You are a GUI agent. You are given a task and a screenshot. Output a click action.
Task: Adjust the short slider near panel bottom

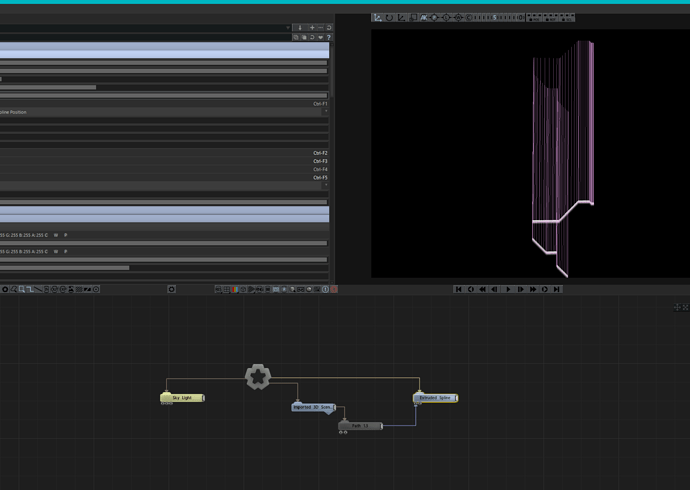(x=65, y=267)
